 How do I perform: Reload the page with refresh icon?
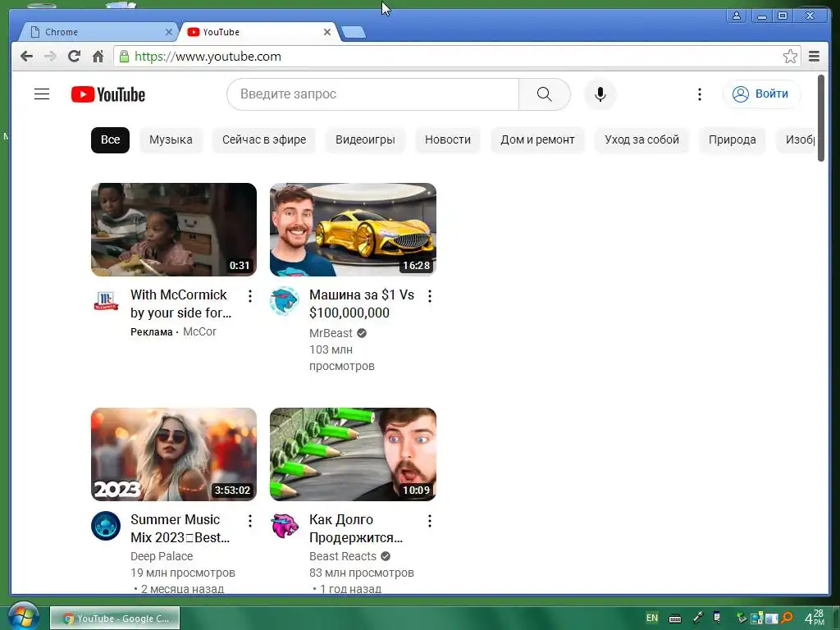click(75, 57)
